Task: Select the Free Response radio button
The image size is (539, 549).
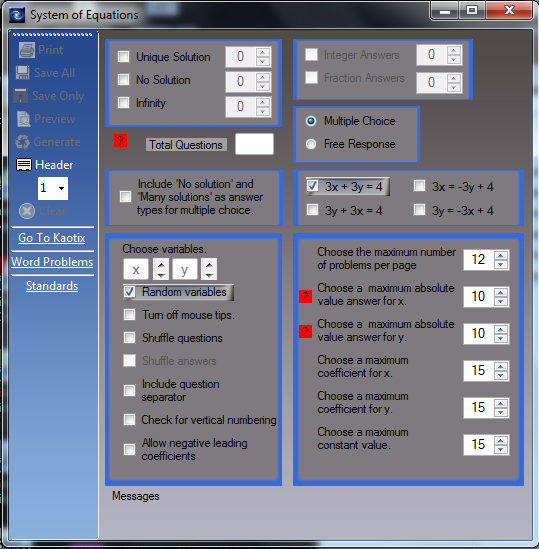Action: [311, 144]
